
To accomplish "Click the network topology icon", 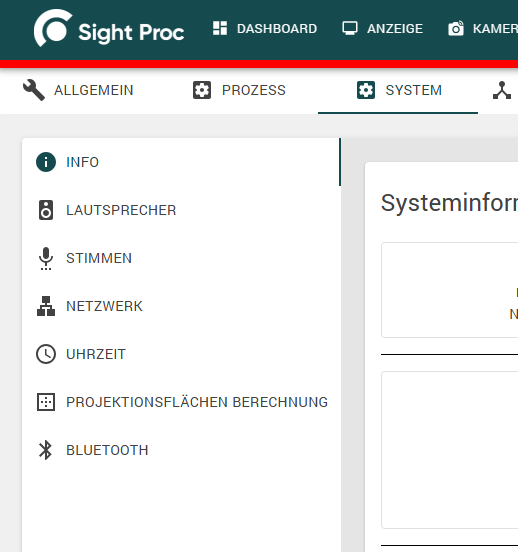I will click(x=46, y=306).
